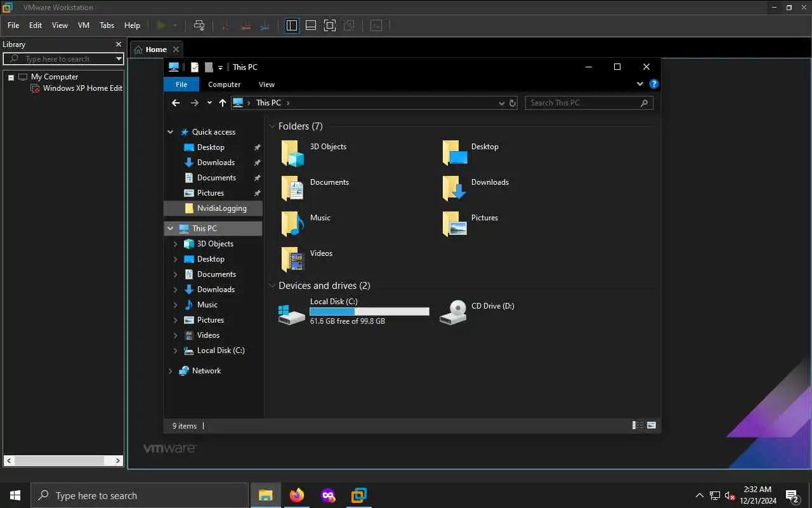This screenshot has width=812, height=508.
Task: Select the Downloads folder icon in content pane
Action: pos(454,189)
